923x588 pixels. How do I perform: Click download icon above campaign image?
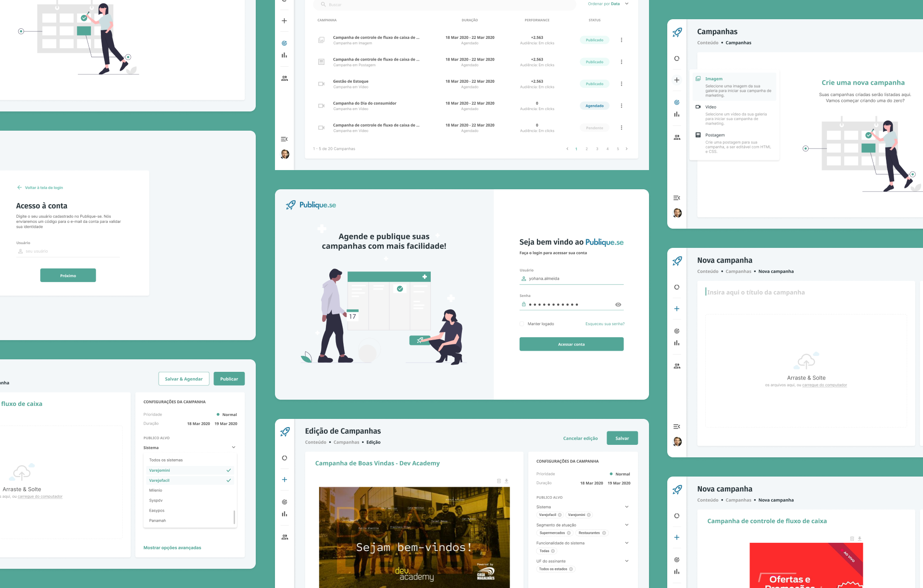[506, 481]
